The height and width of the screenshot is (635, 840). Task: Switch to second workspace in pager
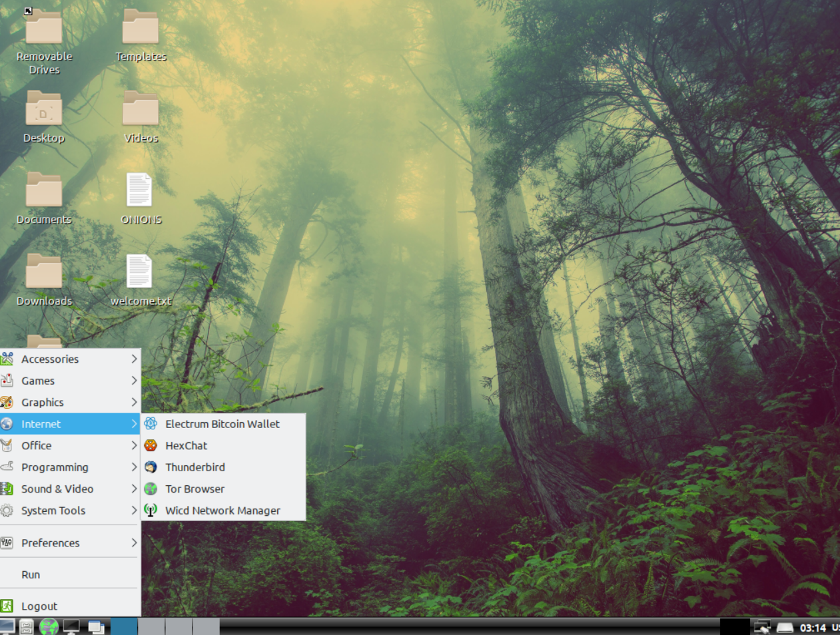pyautogui.click(x=151, y=626)
